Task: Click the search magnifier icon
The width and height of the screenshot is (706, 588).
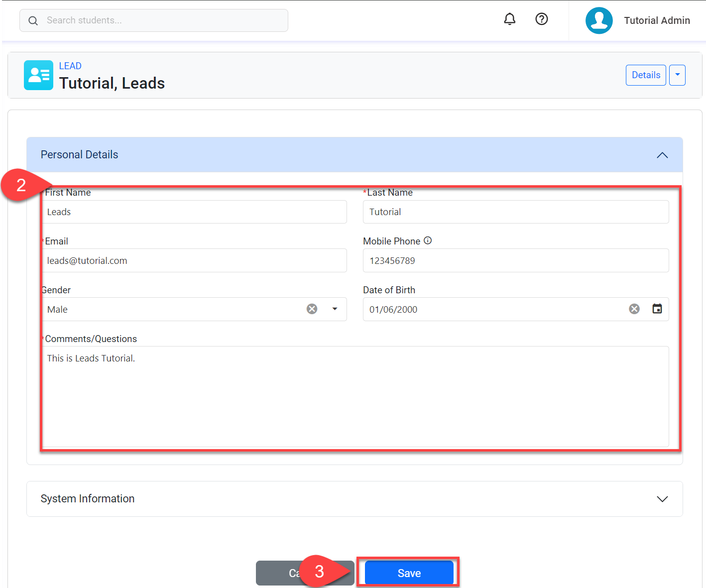Action: click(33, 20)
